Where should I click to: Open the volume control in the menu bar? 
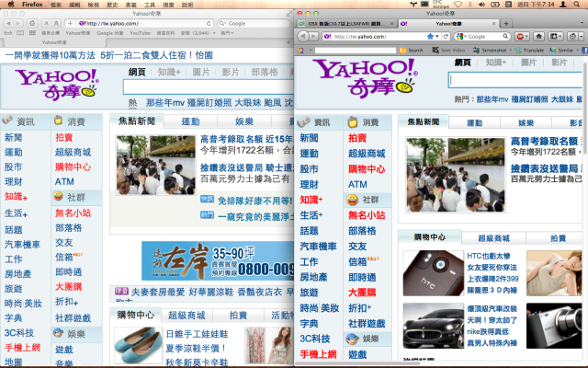coord(482,5)
